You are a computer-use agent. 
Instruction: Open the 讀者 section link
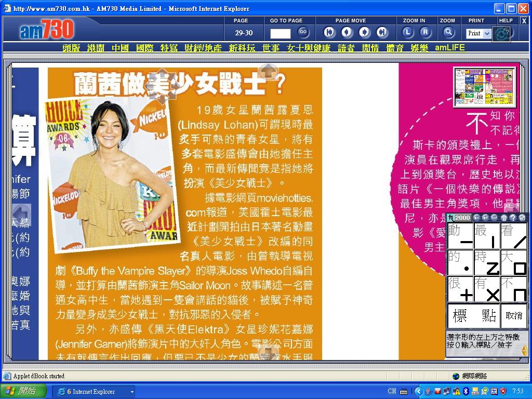click(346, 48)
